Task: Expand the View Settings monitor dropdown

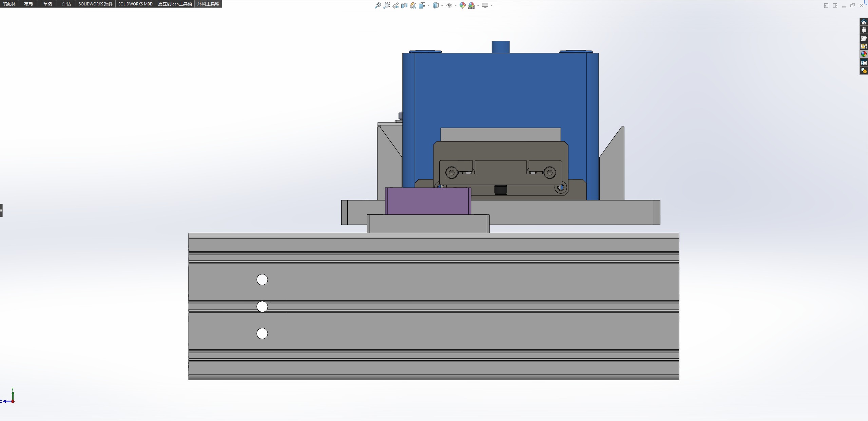Action: coord(491,5)
